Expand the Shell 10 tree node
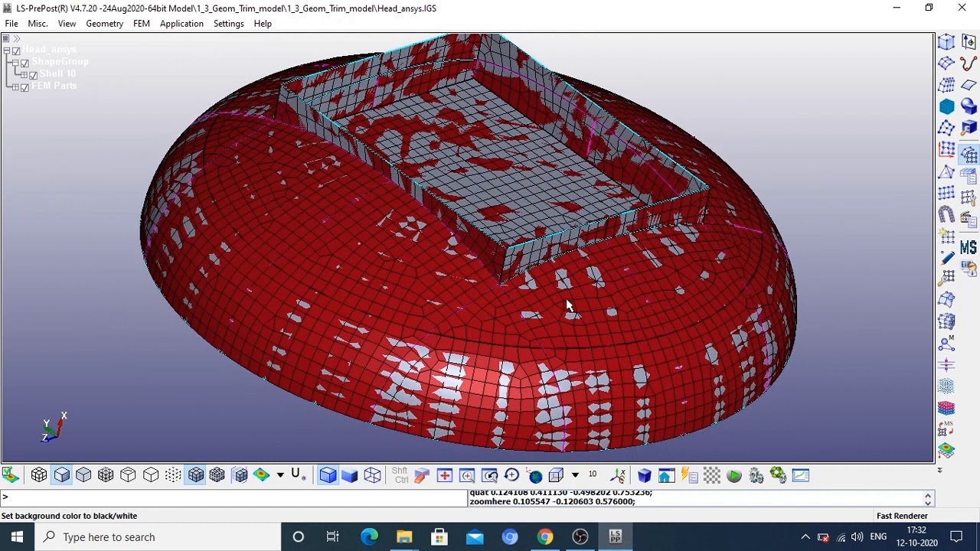The width and height of the screenshot is (980, 551). tap(24, 76)
